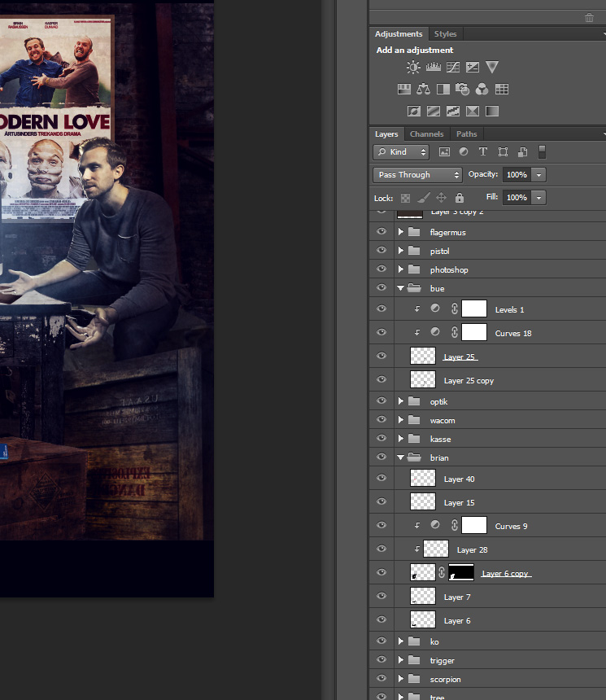Filter layers by type layers icon

click(483, 151)
